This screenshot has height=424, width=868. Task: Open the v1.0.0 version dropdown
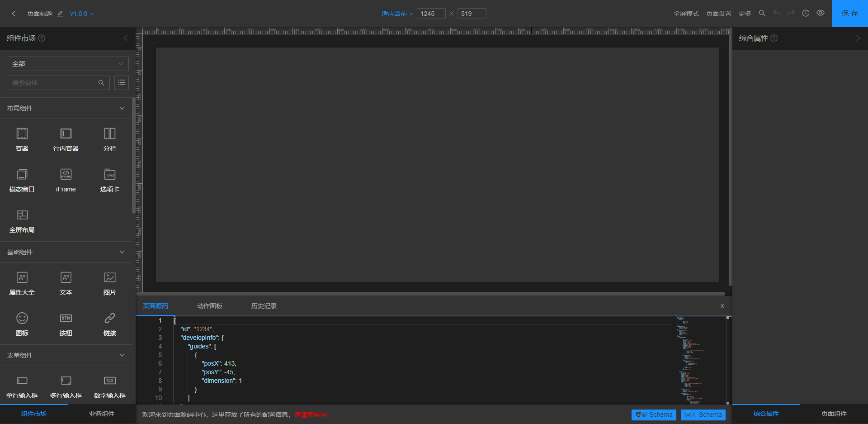coord(82,14)
